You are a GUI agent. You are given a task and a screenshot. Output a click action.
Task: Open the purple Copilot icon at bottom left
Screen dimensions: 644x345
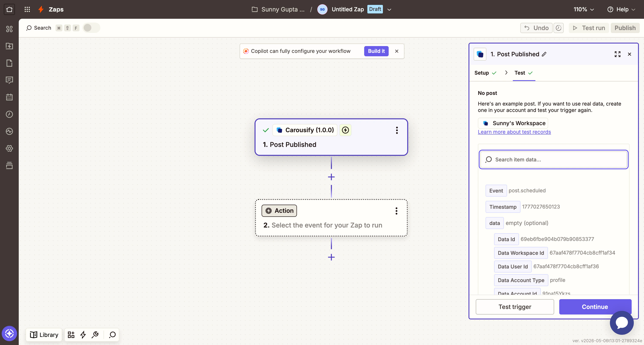coord(9,333)
